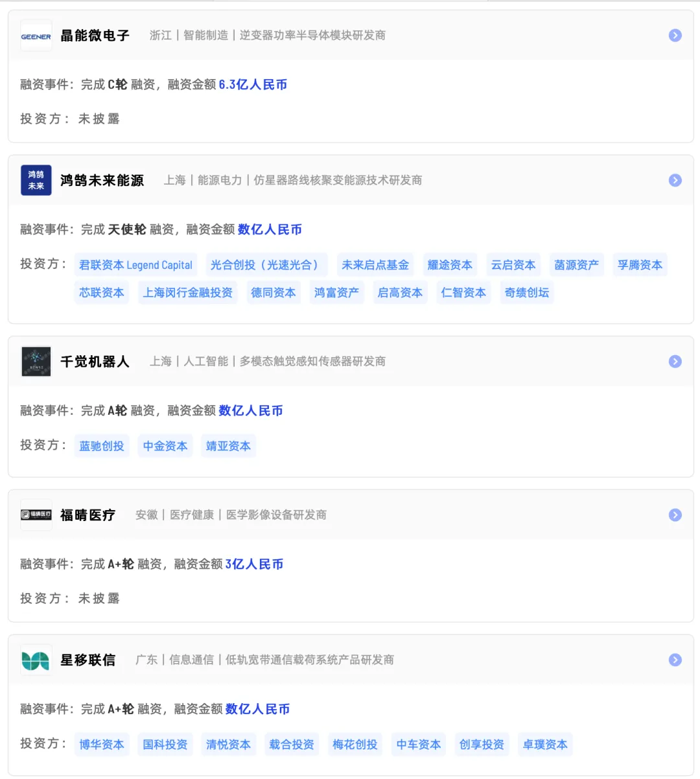
Task: Open investor tag 仁智资本
Action: tap(464, 293)
